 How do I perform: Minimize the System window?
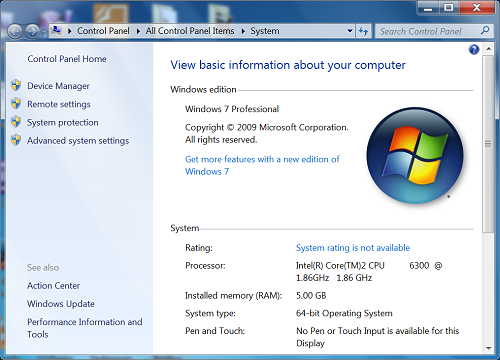(428, 7)
